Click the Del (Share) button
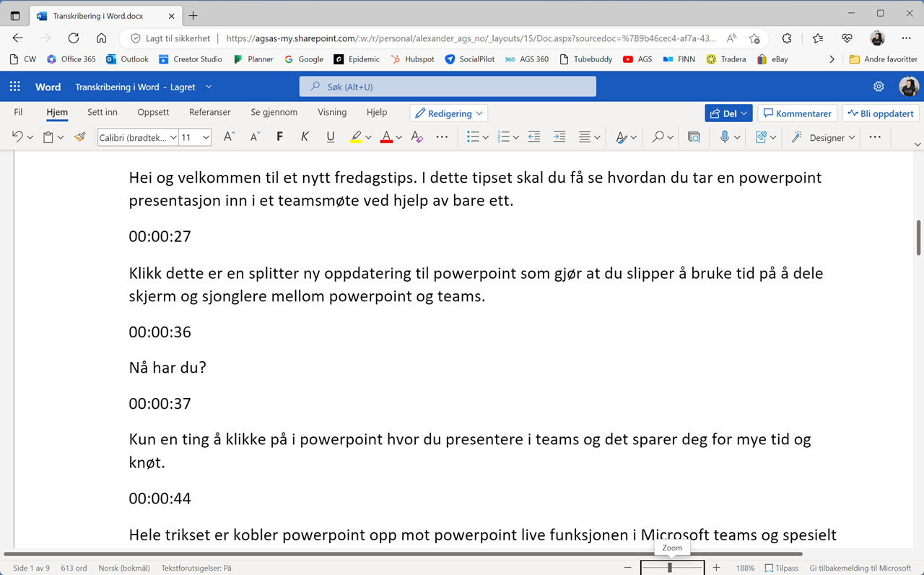Screen dimensions: 924x575 tap(728, 113)
